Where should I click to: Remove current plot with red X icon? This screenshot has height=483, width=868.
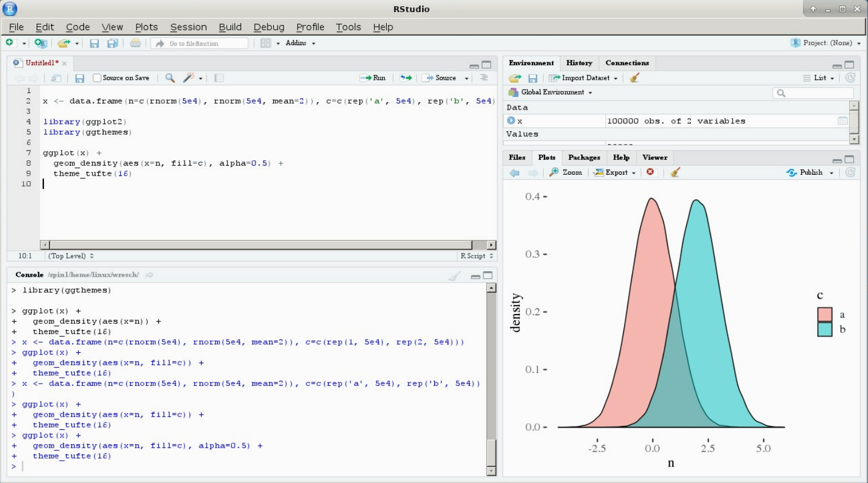pos(650,172)
